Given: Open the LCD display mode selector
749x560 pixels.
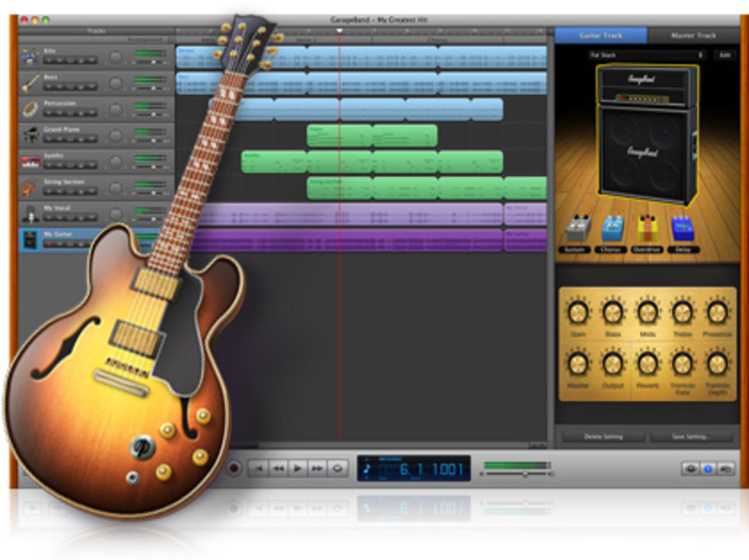Looking at the screenshot, I should [x=366, y=468].
